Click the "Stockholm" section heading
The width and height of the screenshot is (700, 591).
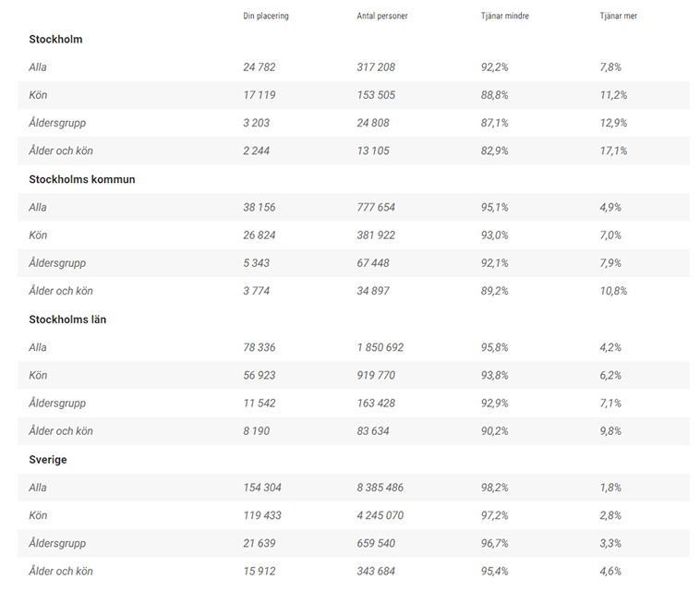55,40
